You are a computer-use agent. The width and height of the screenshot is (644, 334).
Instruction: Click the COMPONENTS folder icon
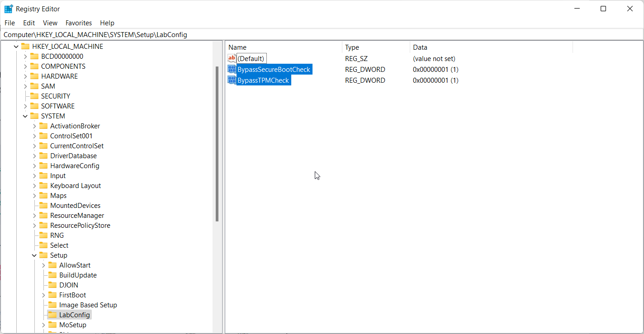[34, 66]
